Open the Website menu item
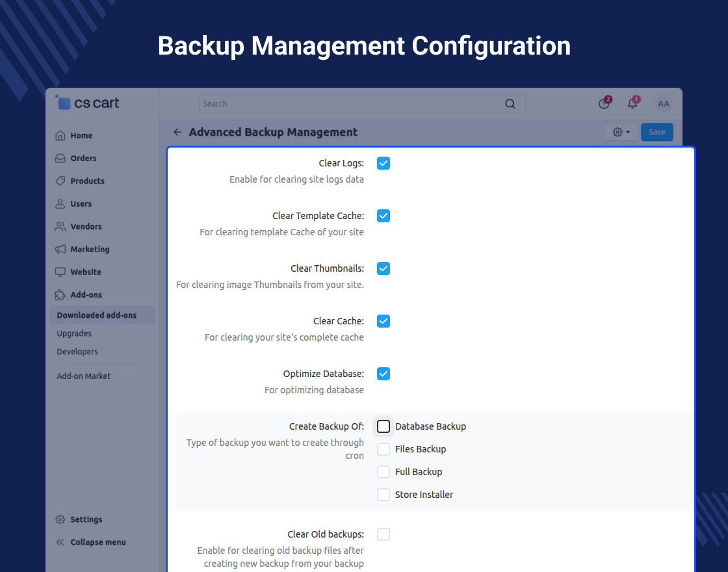The height and width of the screenshot is (572, 728). pyautogui.click(x=85, y=272)
